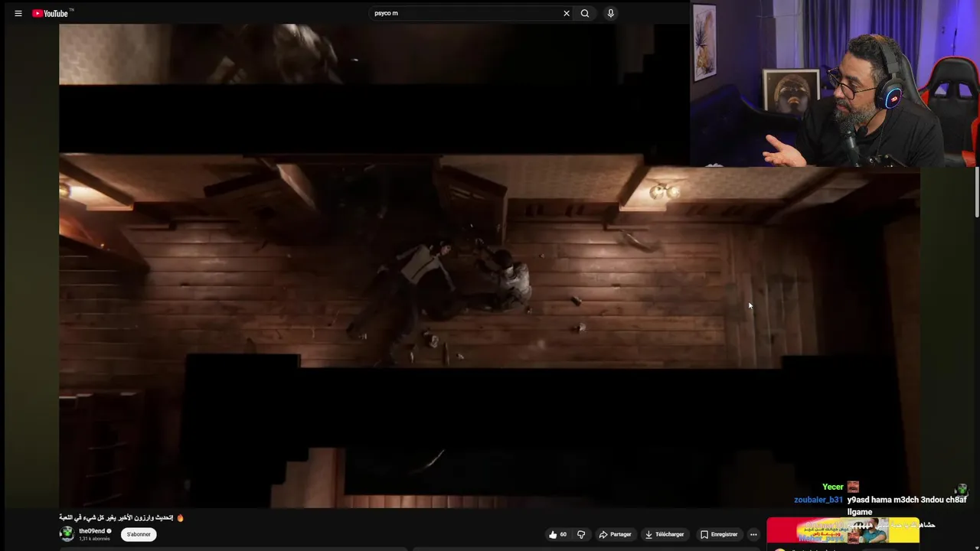The image size is (980, 551).
Task: Dislike the video with thumbs down
Action: [581, 534]
